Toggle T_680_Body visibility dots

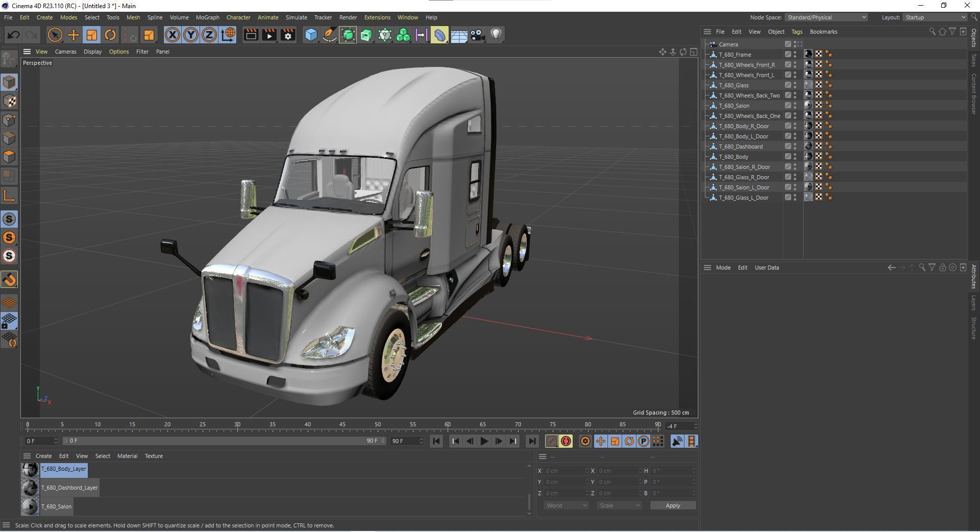tap(795, 157)
